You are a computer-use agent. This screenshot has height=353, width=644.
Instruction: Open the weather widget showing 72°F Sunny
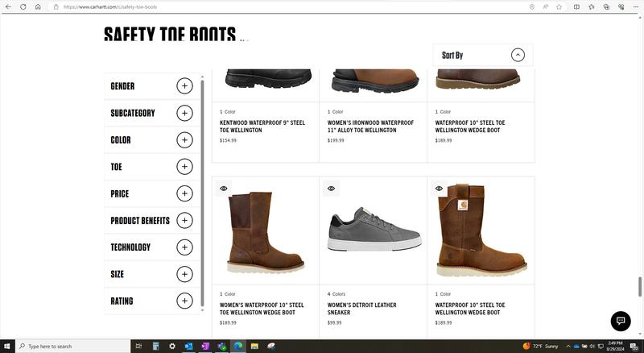[x=540, y=347]
